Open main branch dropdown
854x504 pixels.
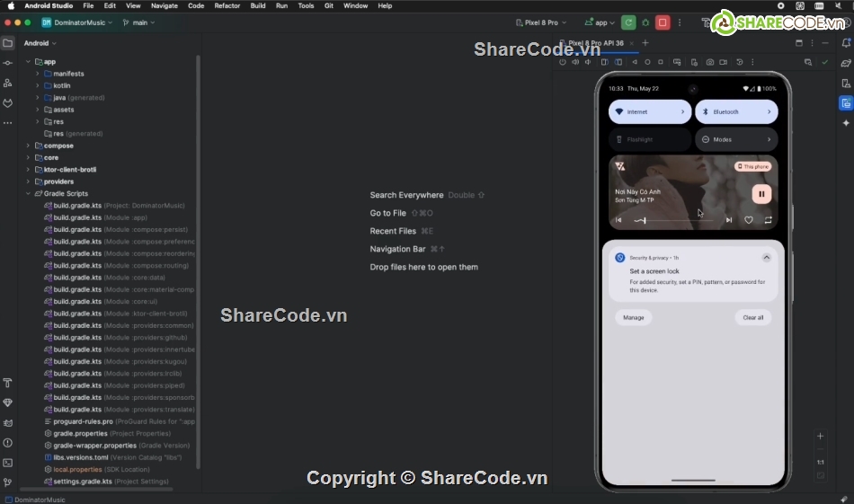point(138,22)
